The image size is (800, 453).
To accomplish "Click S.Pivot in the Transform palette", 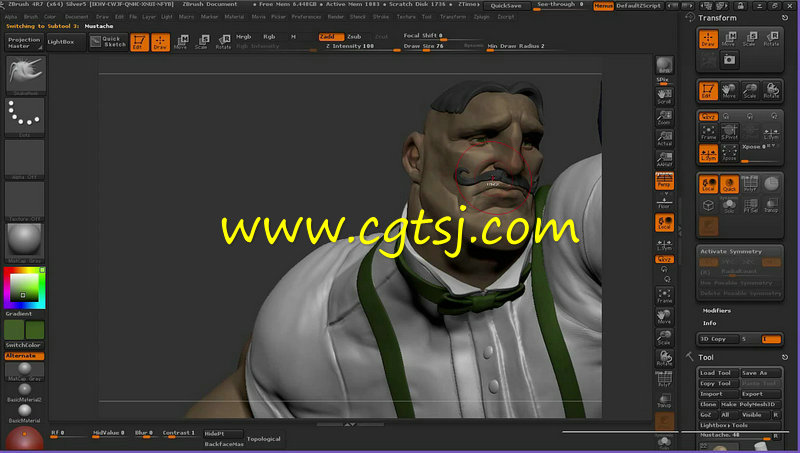I will tap(730, 133).
